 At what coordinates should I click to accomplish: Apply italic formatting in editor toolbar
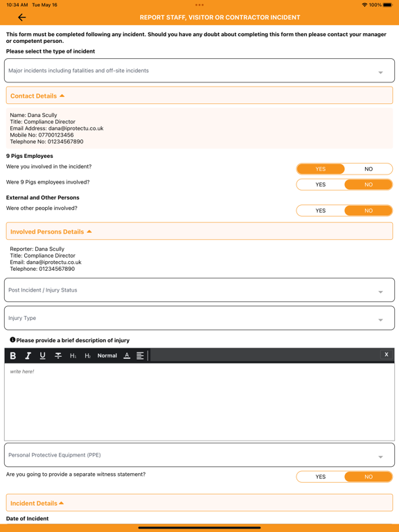pos(28,355)
